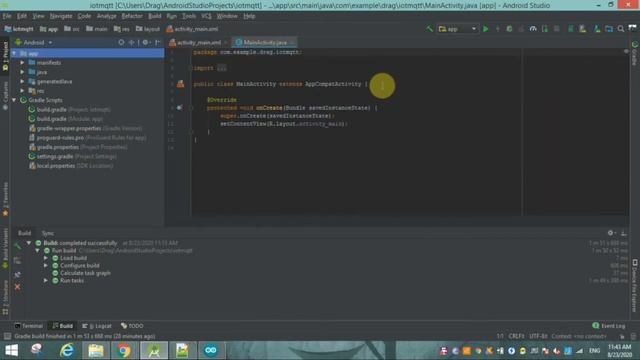Image resolution: width=640 pixels, height=360 pixels.
Task: Open the Navigate menu
Action: coord(61,16)
